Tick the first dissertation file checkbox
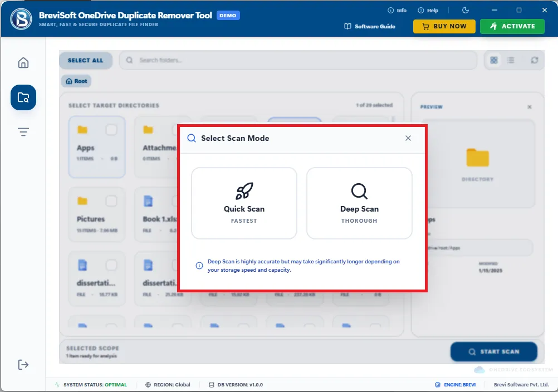Image resolution: width=558 pixels, height=392 pixels. click(111, 265)
